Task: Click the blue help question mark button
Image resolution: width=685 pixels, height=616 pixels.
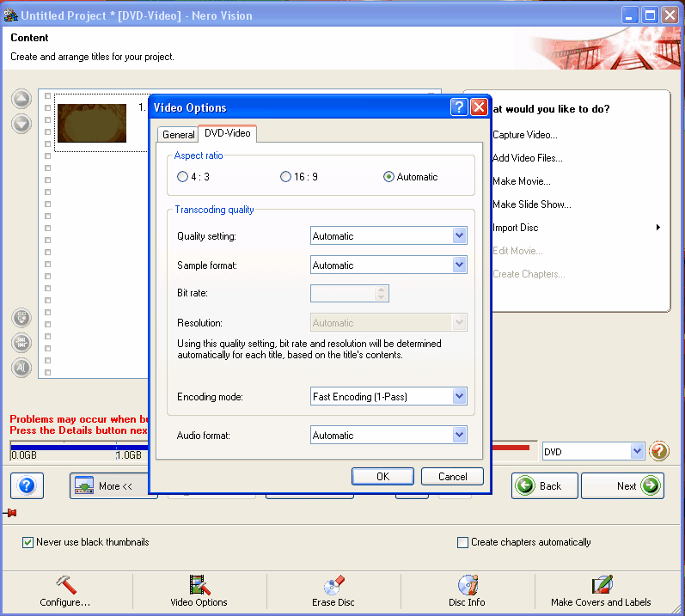Action: [x=28, y=485]
